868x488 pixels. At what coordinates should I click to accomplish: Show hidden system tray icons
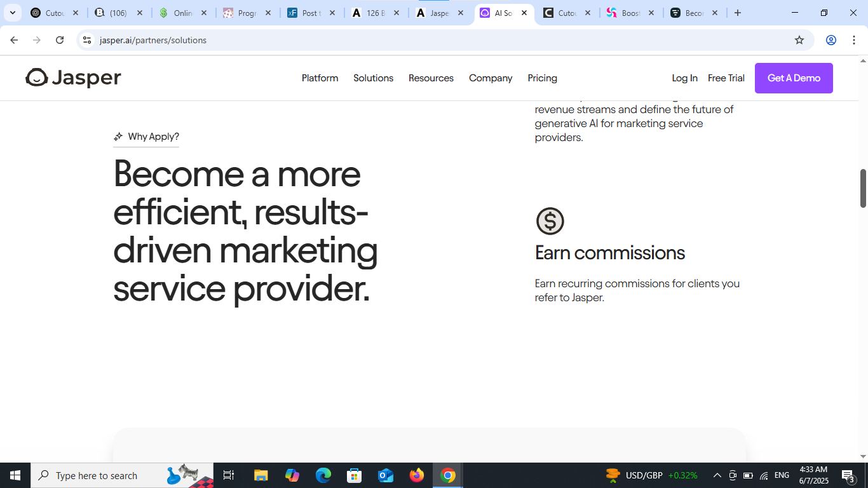pyautogui.click(x=717, y=475)
